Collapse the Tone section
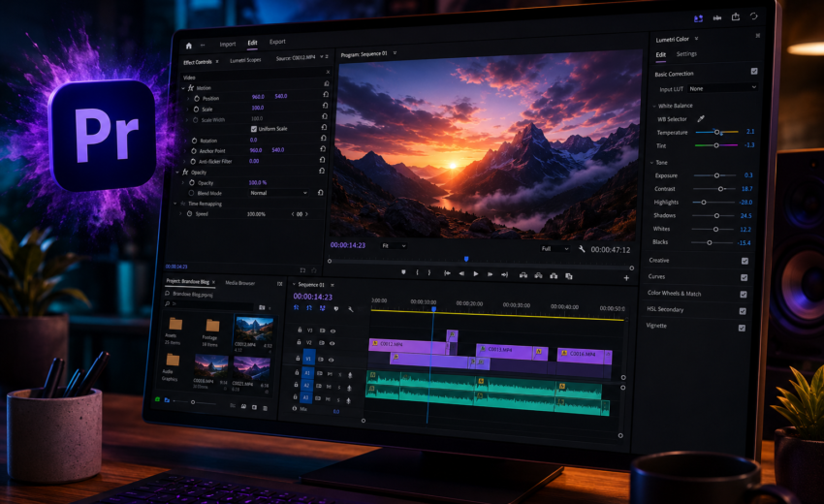This screenshot has height=504, width=824. point(651,163)
